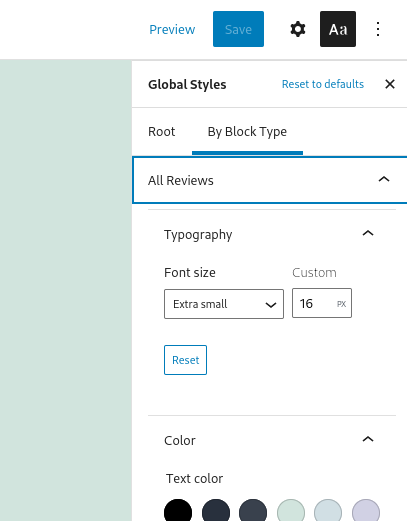Select the By Block Type tab

coord(247,132)
